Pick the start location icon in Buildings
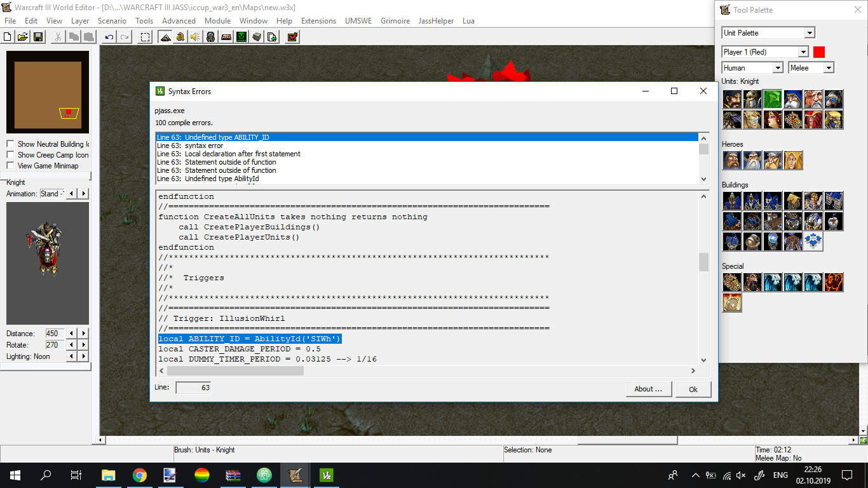Image resolution: width=868 pixels, height=488 pixels. pyautogui.click(x=813, y=241)
